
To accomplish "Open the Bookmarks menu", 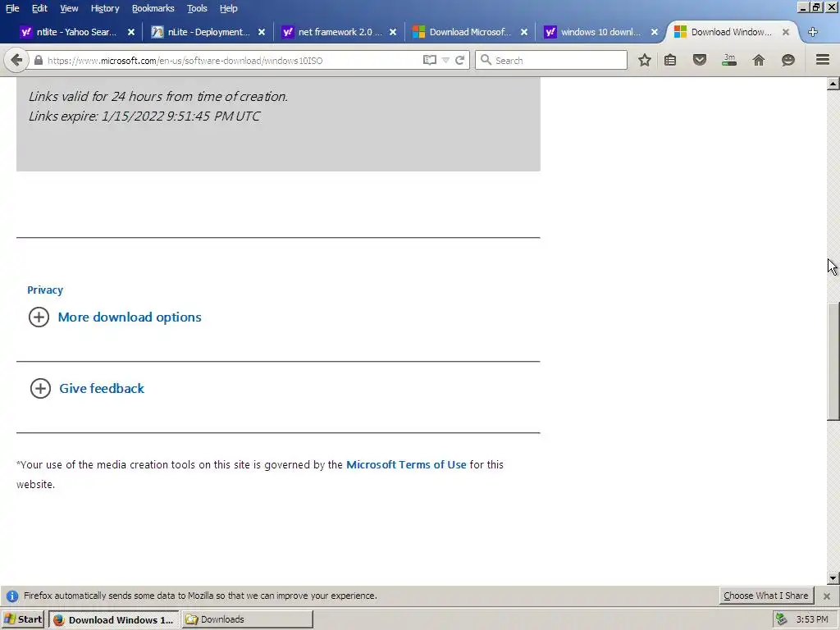I will [153, 8].
